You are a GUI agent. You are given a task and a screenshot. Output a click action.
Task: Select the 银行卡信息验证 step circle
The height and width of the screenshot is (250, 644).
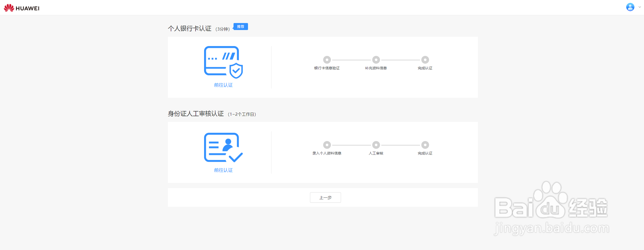coord(327,60)
